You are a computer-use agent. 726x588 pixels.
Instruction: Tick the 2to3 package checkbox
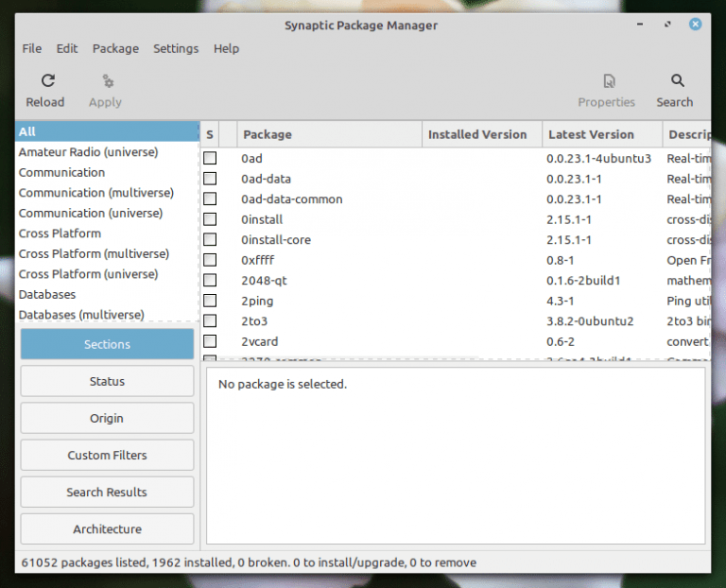pos(210,320)
